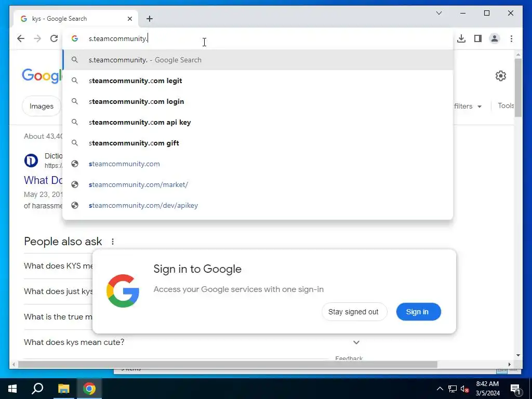Click the vertical scrollbar thumb

518,87
